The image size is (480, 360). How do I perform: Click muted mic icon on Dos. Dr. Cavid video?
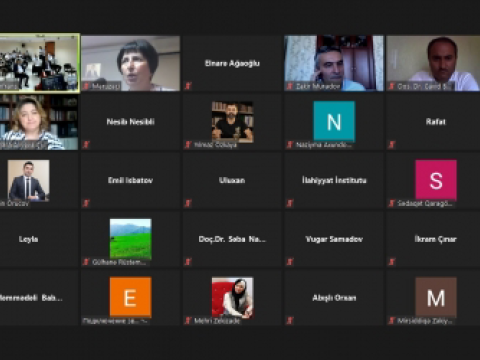tap(392, 86)
